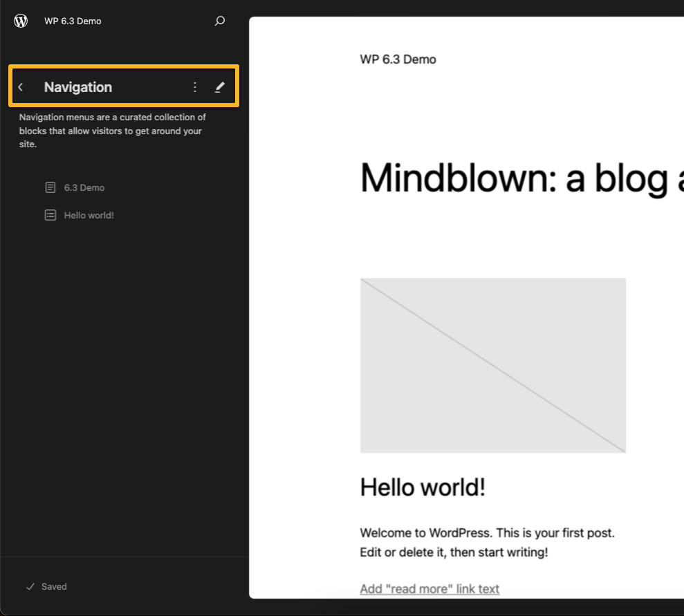
Task: Click the list icon beside Hello world!
Action: click(50, 214)
